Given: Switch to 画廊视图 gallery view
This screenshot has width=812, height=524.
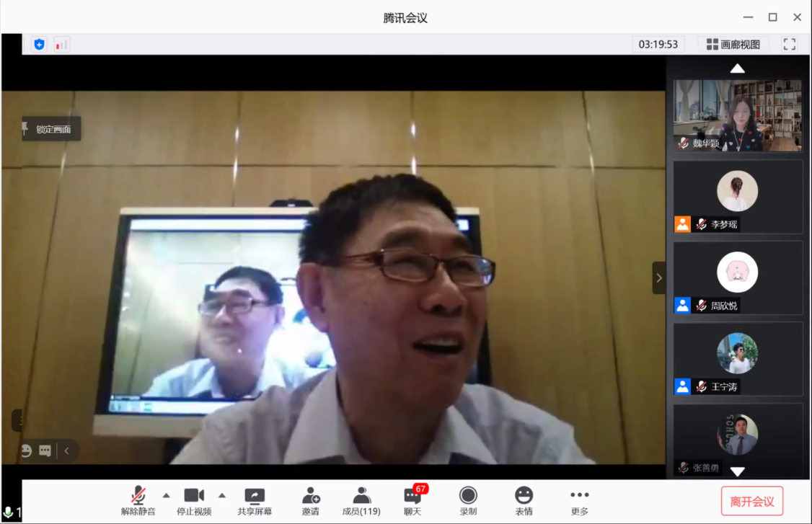Looking at the screenshot, I should pyautogui.click(x=733, y=45).
